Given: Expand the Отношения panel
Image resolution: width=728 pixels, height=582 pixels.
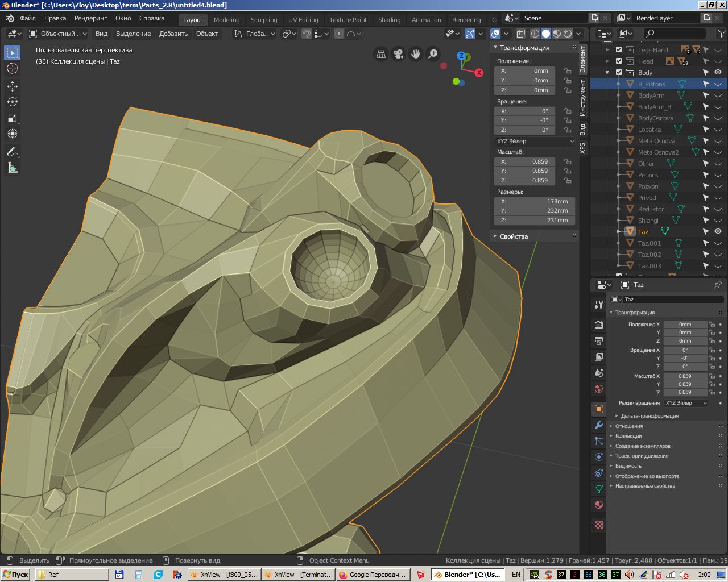Looking at the screenshot, I should [628, 426].
